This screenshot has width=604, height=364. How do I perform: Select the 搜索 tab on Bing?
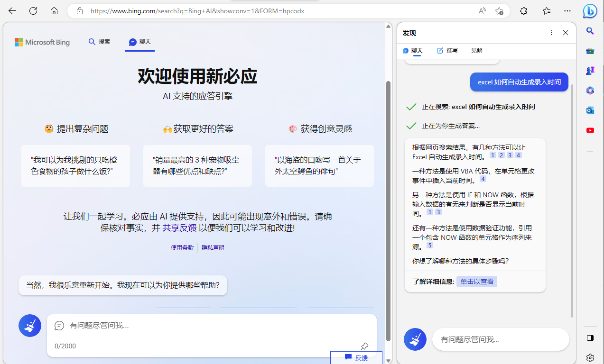click(x=99, y=41)
